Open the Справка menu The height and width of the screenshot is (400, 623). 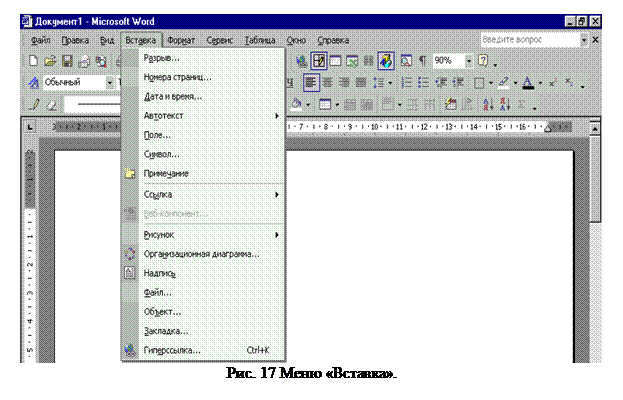click(333, 41)
